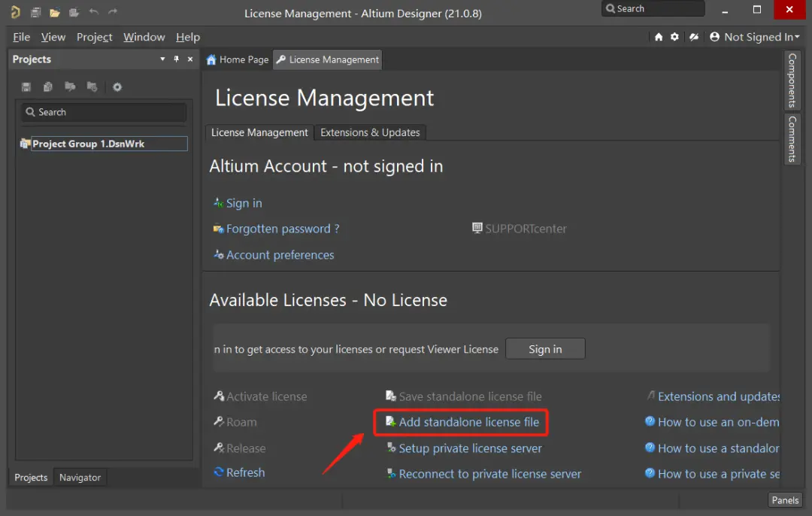Switch to the Navigator panel tab

click(x=80, y=477)
